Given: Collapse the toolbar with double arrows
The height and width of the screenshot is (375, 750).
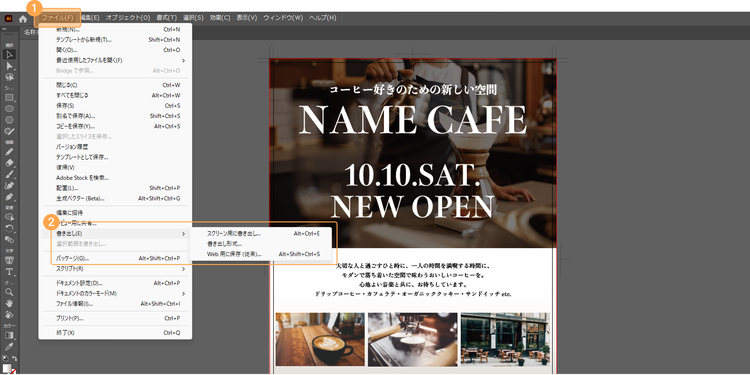Looking at the screenshot, I should pos(4,29).
